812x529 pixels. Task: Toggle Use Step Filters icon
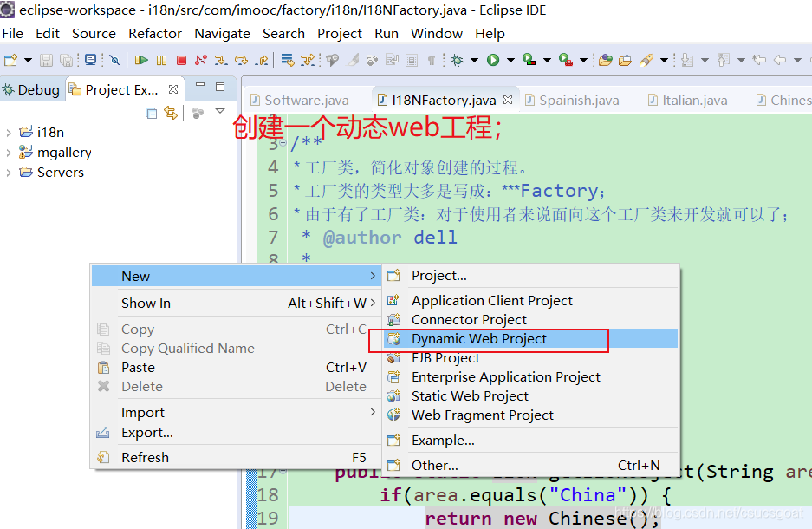pyautogui.click(x=308, y=60)
